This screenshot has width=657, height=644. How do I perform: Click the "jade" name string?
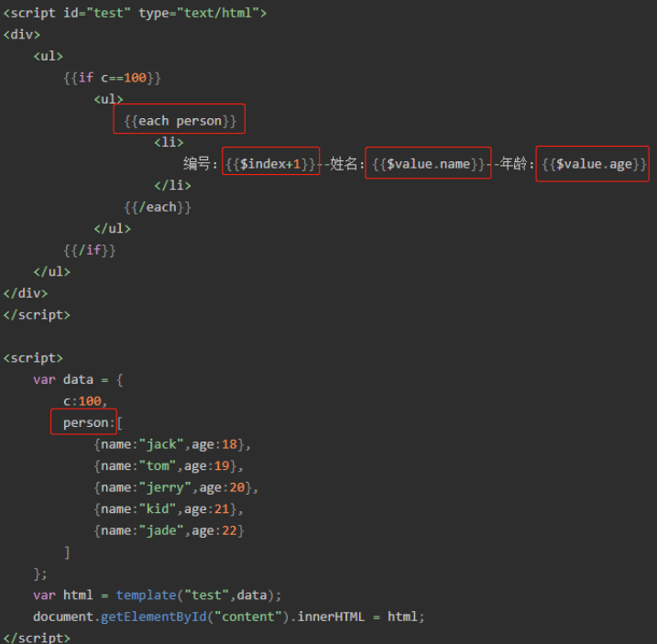click(161, 531)
